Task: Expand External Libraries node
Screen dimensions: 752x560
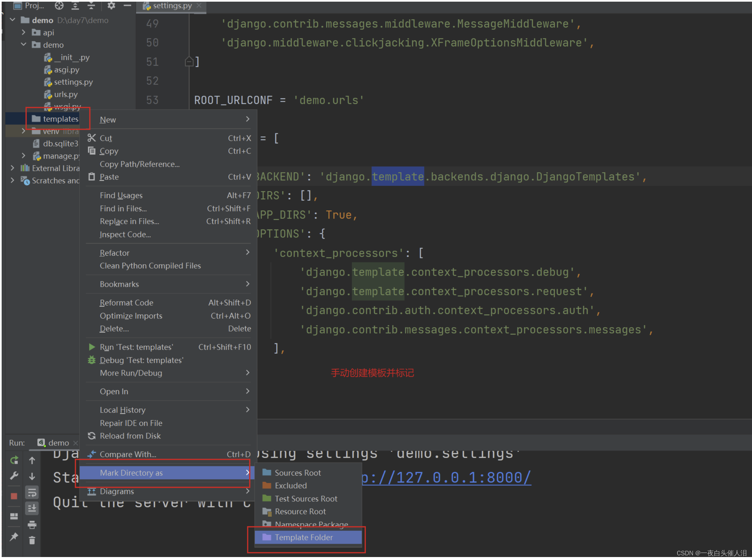Action: [13, 168]
